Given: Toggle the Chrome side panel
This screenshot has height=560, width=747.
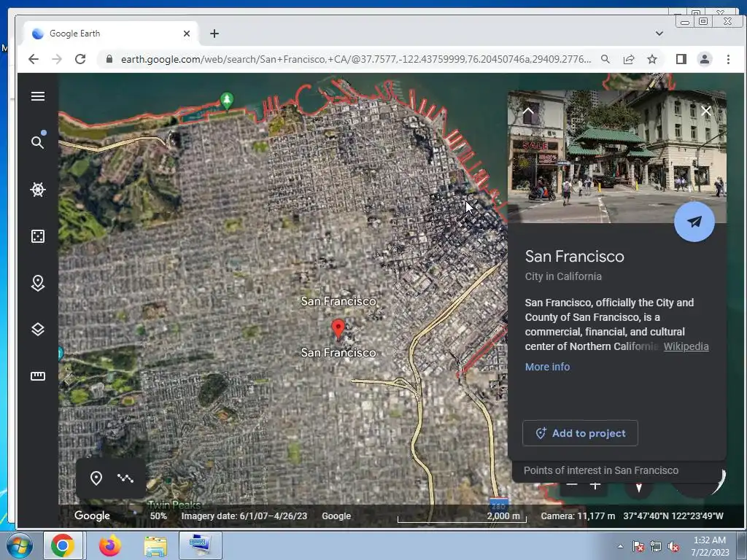Looking at the screenshot, I should point(681,59).
